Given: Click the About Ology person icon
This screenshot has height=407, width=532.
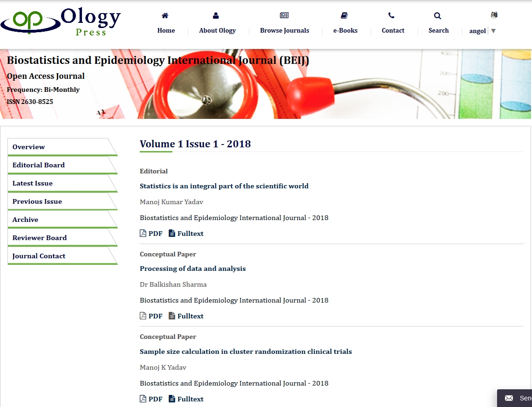Looking at the screenshot, I should pos(216,15).
